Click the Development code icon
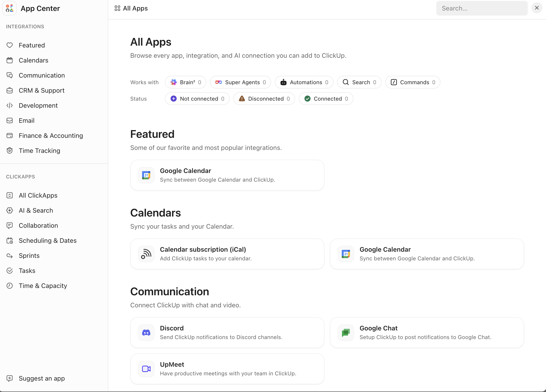This screenshot has width=546, height=392. [10, 105]
